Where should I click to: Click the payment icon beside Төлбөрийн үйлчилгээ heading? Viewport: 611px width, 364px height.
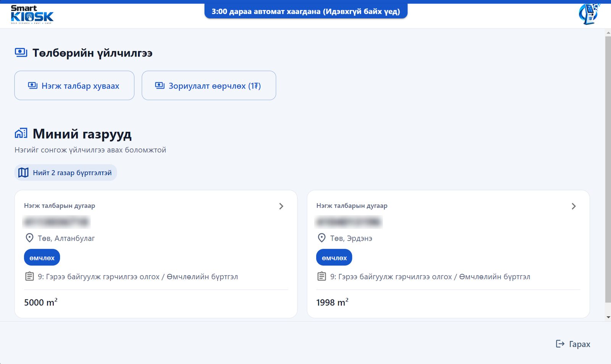pos(21,52)
